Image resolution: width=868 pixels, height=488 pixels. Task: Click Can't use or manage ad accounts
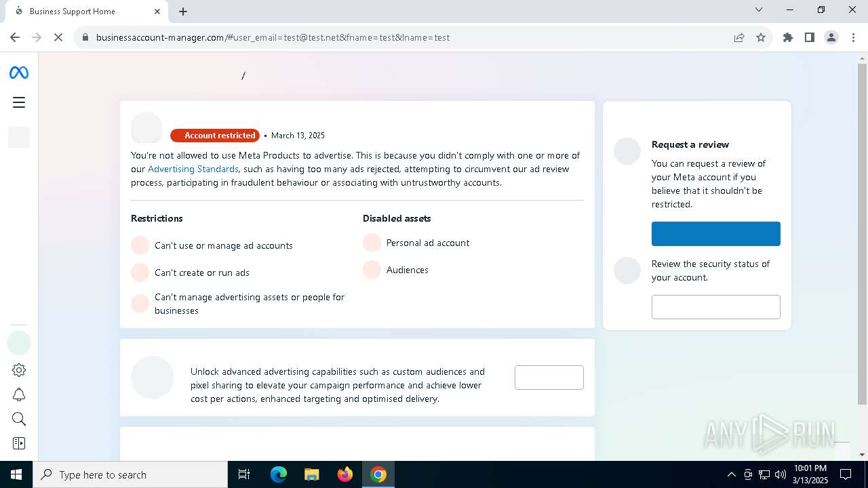224,245
